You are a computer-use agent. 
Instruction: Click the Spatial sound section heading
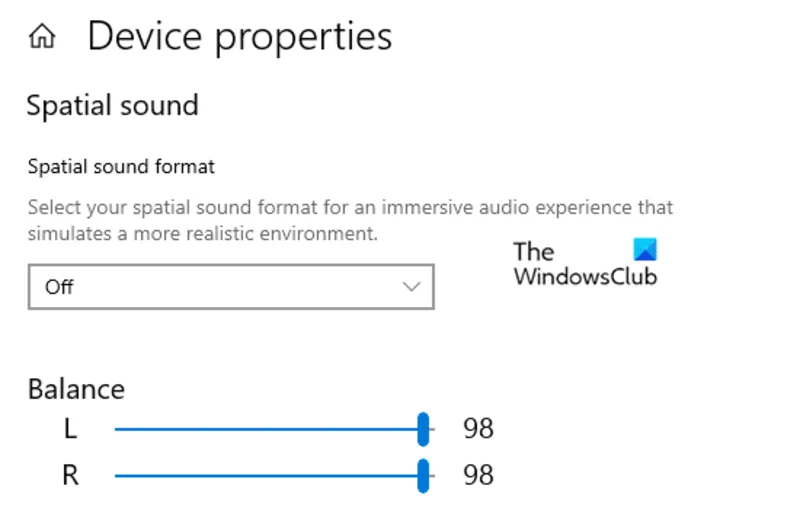click(112, 105)
